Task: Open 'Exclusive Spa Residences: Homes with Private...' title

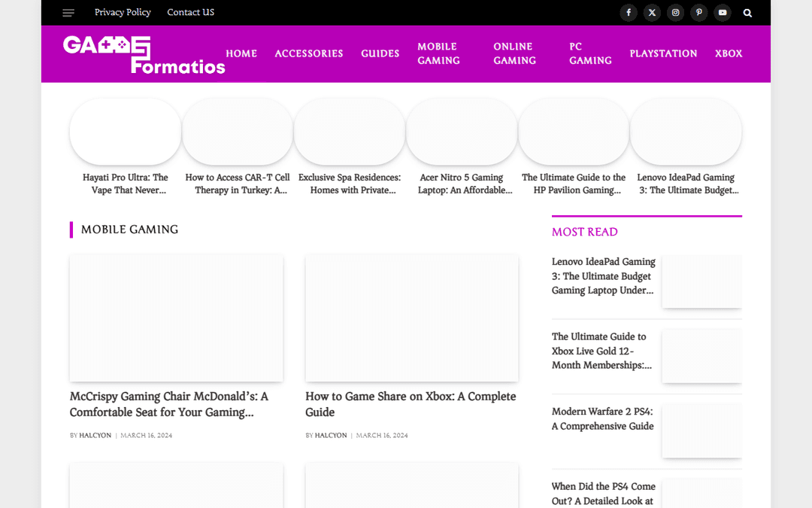Action: click(x=350, y=184)
